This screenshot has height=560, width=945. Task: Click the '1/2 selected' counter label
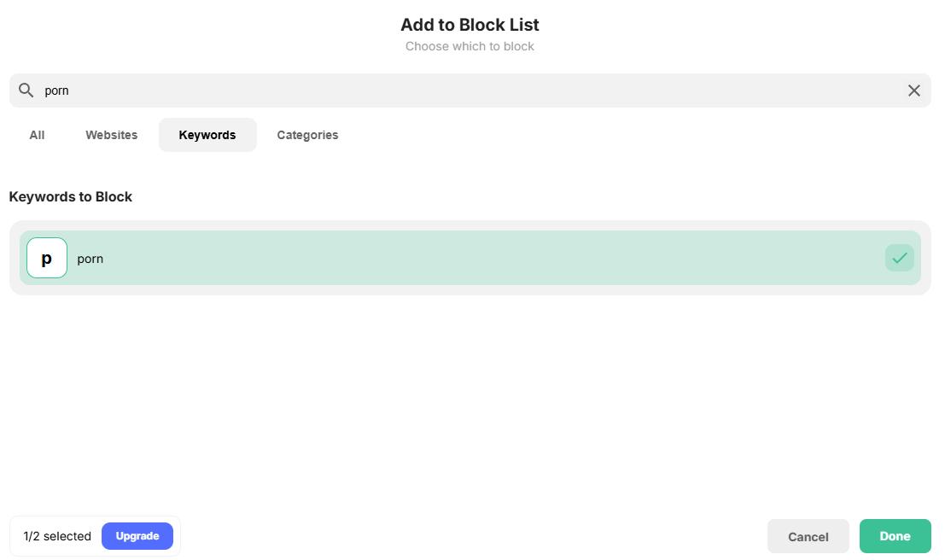55,536
